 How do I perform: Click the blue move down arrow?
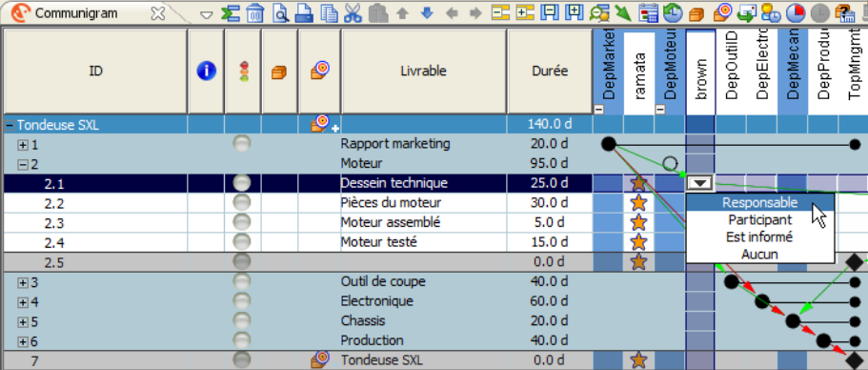click(427, 12)
